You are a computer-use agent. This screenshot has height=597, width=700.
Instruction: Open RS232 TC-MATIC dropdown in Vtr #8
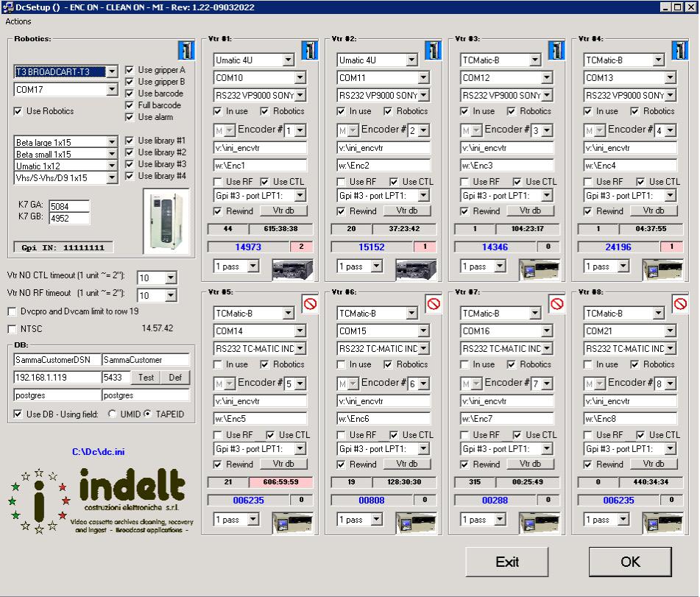[670, 348]
